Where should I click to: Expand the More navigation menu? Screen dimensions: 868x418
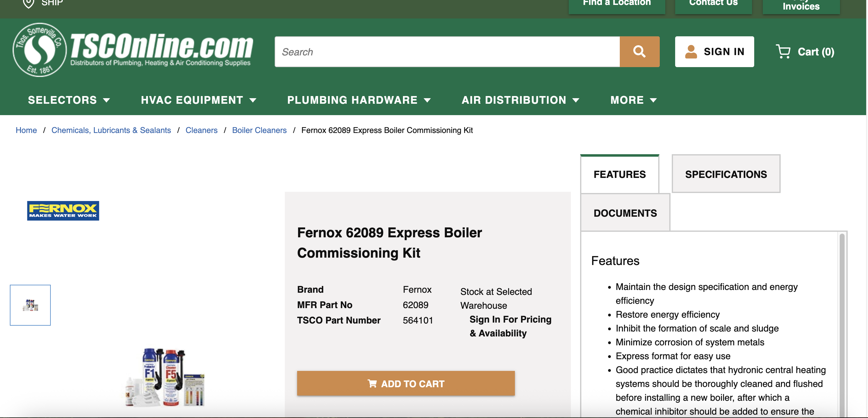(x=633, y=100)
